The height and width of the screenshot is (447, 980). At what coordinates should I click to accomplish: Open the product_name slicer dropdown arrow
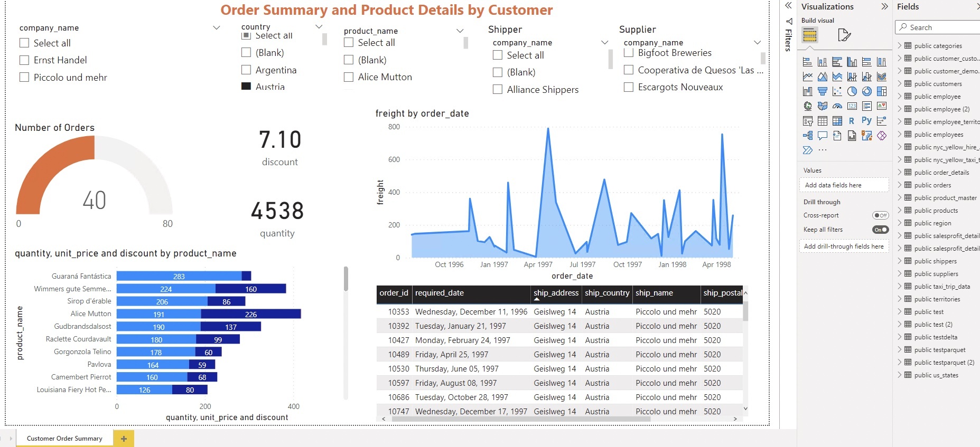(460, 31)
